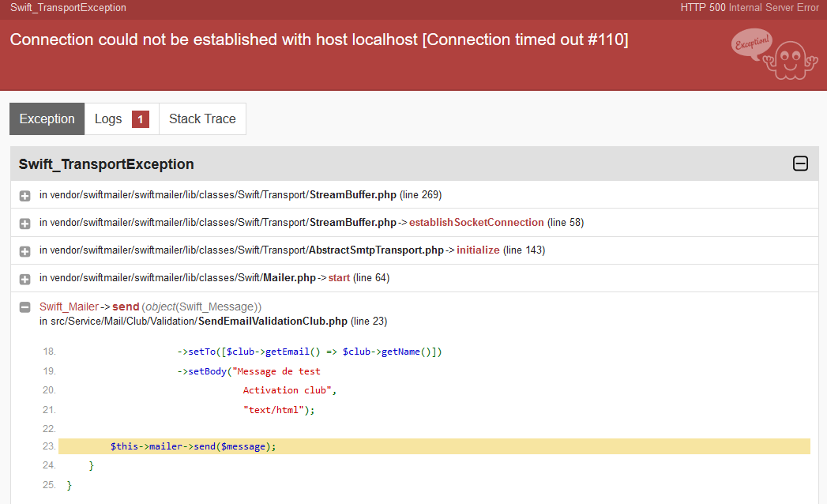Expand the Mailer.php start frame
The height and width of the screenshot is (504, 827).
[24, 277]
